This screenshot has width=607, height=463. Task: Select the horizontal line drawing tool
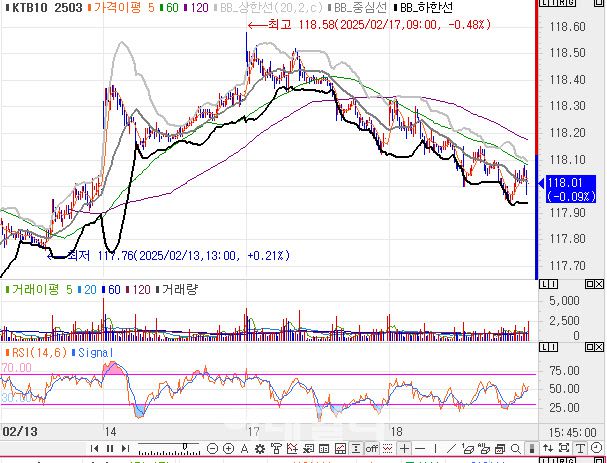(x=420, y=449)
